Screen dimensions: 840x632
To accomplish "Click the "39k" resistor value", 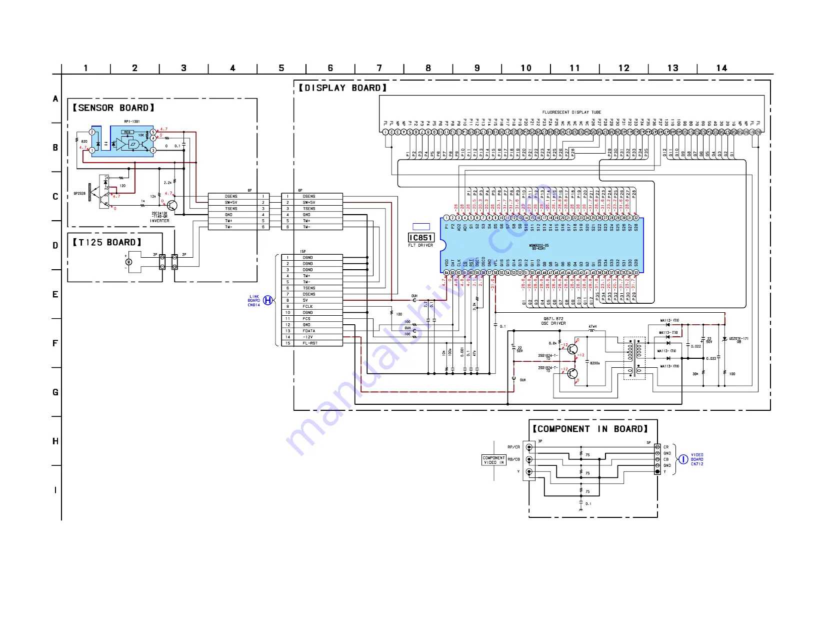I will (x=695, y=374).
